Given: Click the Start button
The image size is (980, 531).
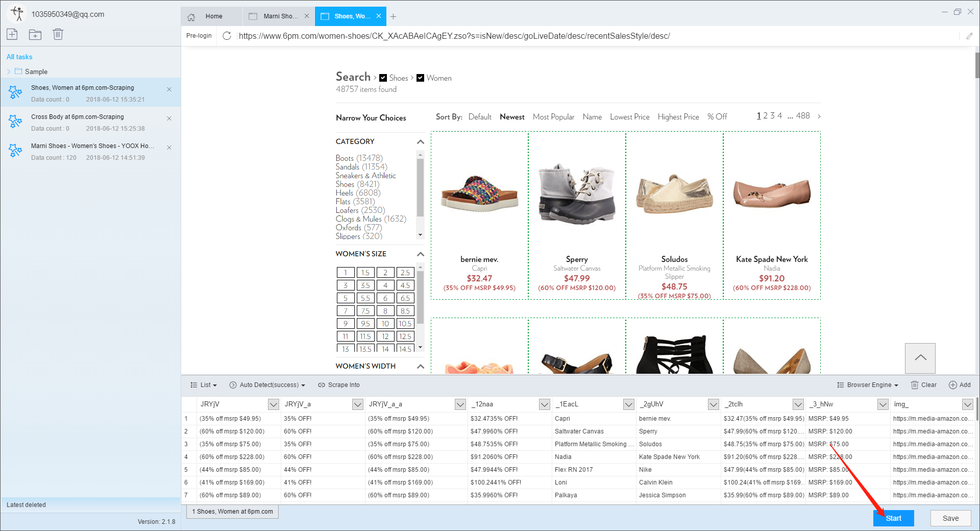Looking at the screenshot, I should pyautogui.click(x=893, y=518).
